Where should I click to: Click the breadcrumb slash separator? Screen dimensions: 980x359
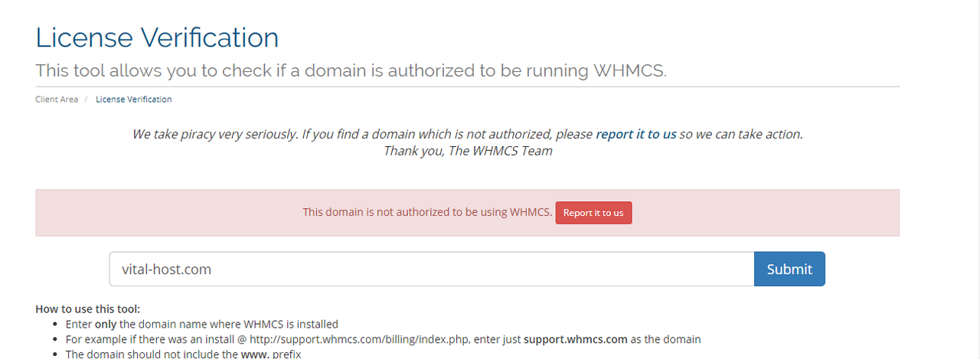coord(87,100)
